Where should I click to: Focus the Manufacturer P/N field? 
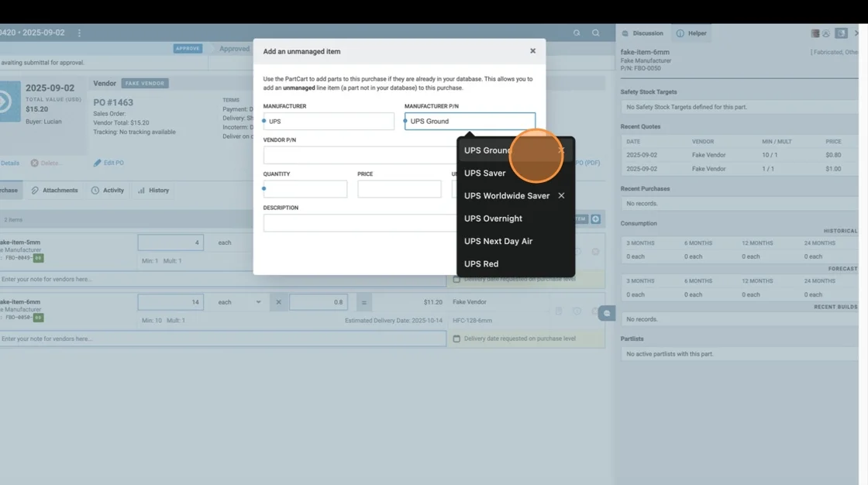click(470, 122)
